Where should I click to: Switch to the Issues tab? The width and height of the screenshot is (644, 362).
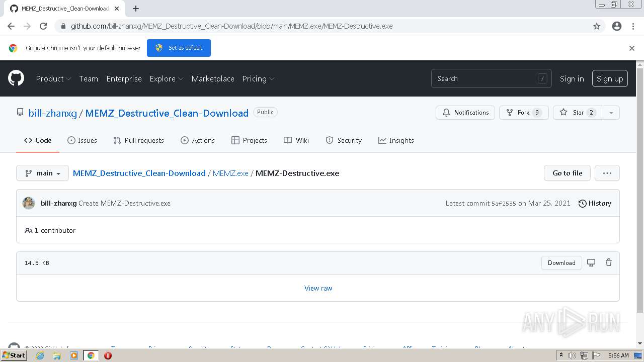point(82,140)
